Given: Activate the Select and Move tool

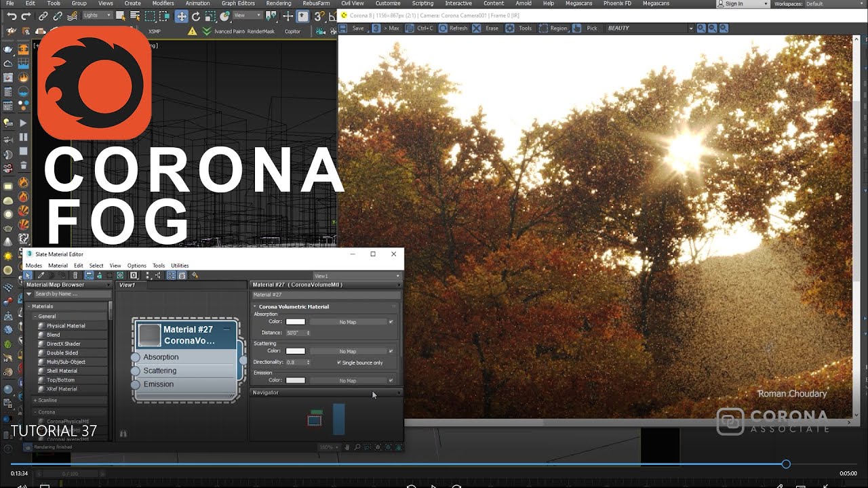Looking at the screenshot, I should tap(182, 16).
